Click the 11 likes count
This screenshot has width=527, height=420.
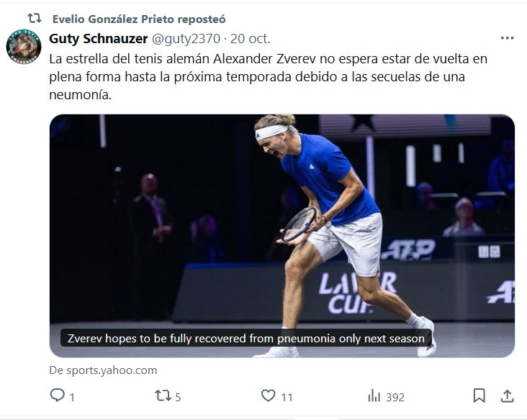(x=287, y=397)
